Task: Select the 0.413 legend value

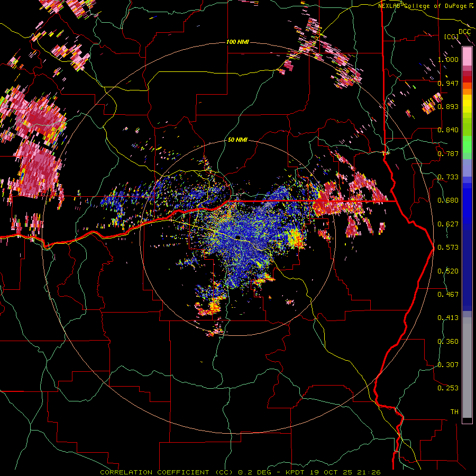Action: [x=448, y=318]
